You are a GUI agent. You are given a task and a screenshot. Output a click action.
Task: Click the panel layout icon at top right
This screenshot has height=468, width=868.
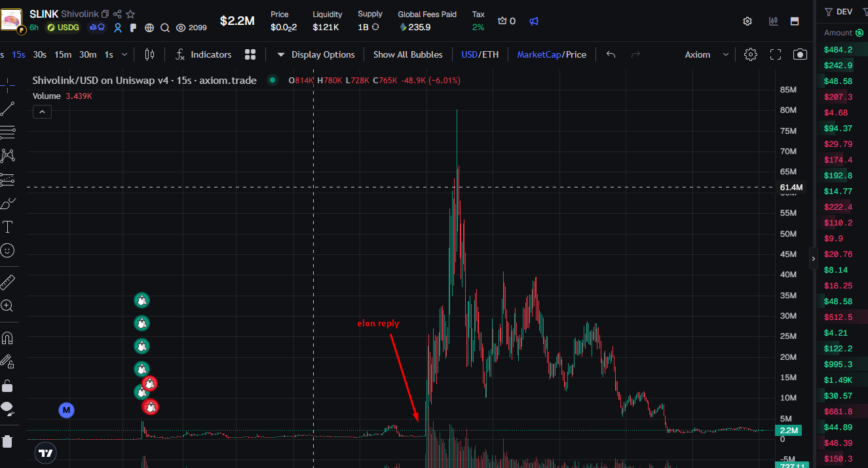pyautogui.click(x=795, y=21)
